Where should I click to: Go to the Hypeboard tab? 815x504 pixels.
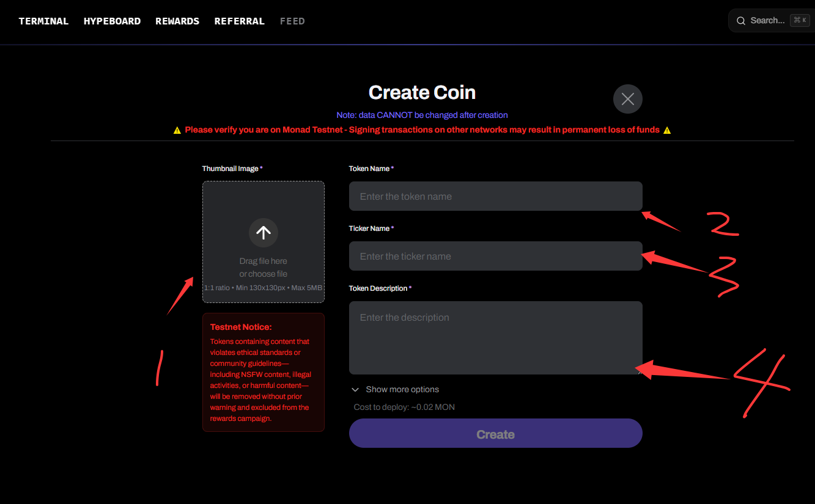[112, 21]
